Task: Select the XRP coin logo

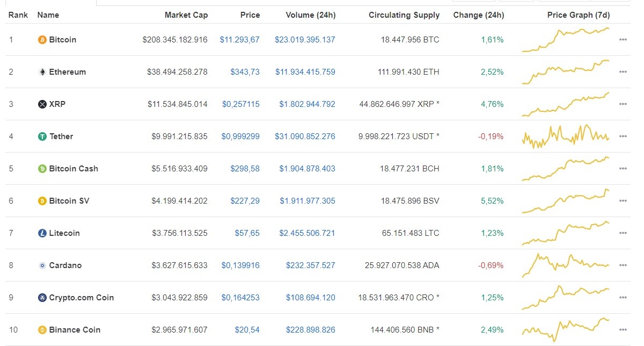Action: point(42,104)
